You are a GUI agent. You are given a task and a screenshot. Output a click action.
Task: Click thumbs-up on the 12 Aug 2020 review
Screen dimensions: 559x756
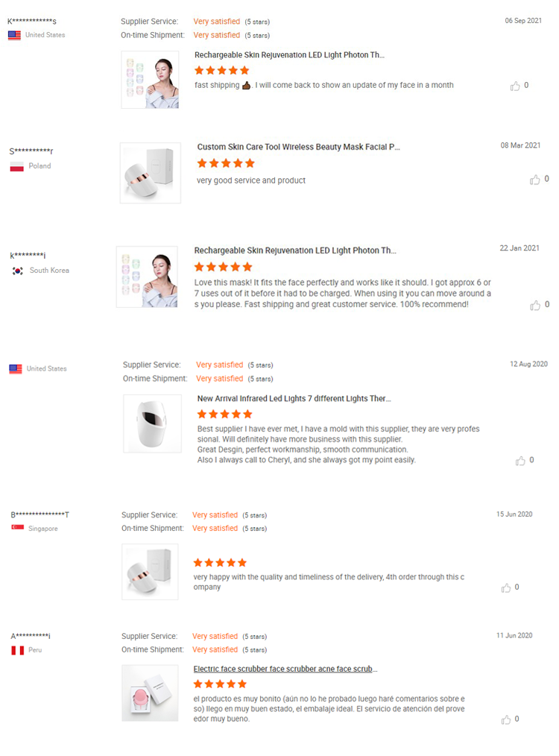[520, 461]
